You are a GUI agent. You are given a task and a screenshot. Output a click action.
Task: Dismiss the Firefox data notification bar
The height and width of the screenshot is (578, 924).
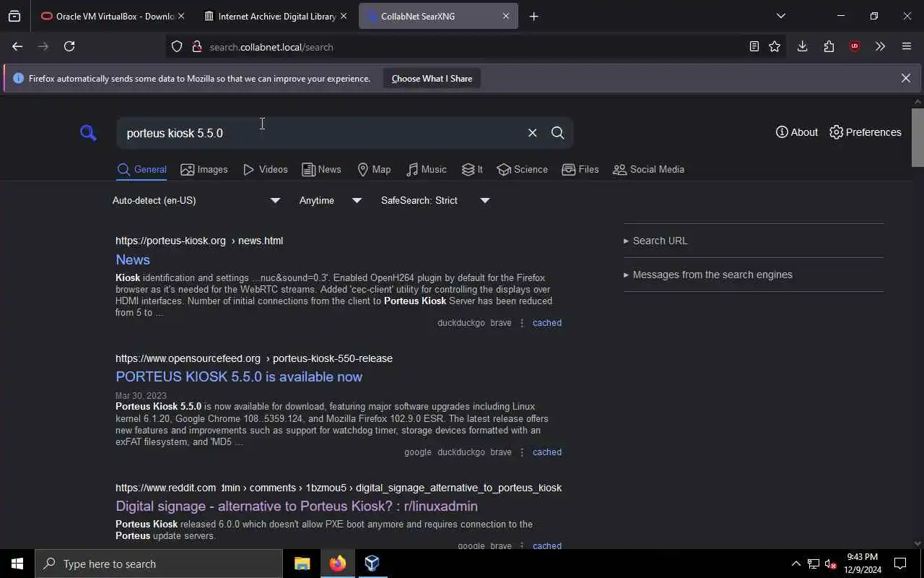906,78
